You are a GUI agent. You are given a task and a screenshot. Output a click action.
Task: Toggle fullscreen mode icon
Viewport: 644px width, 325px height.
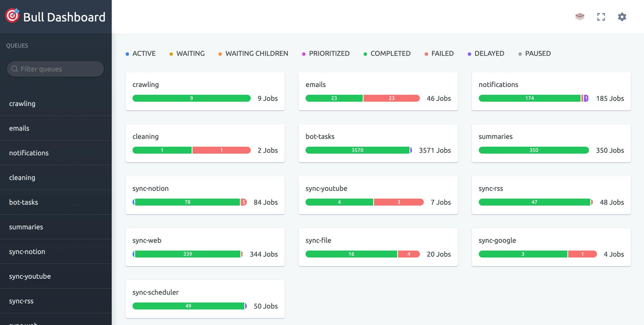(601, 17)
